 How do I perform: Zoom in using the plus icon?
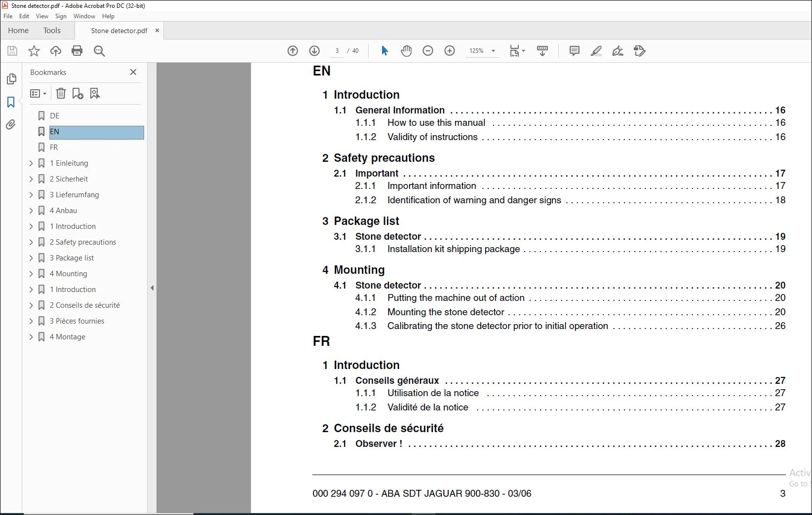[x=450, y=51]
